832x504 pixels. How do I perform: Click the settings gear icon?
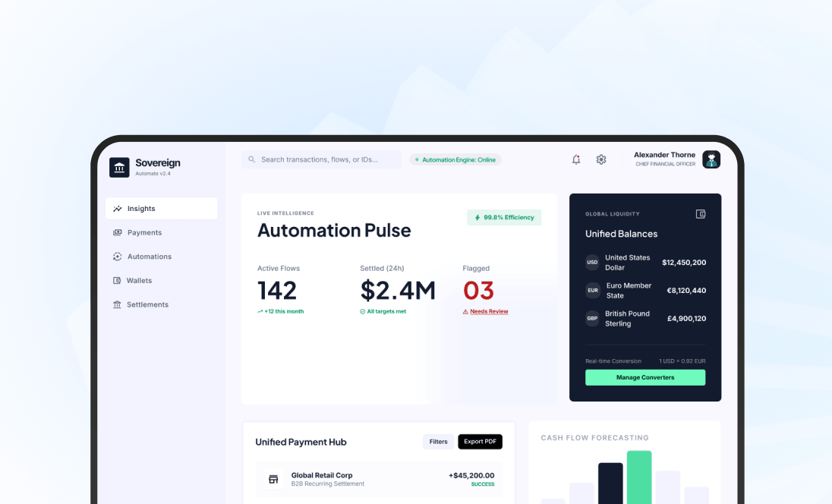coord(601,159)
